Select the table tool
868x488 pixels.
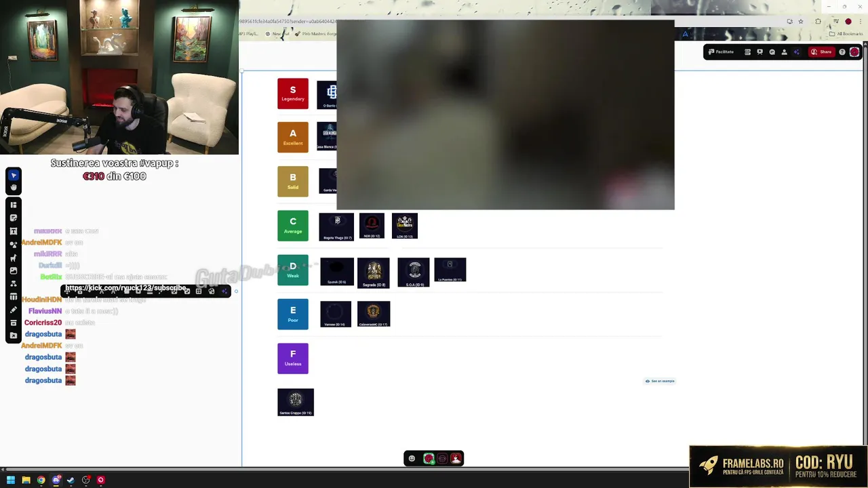(x=14, y=297)
